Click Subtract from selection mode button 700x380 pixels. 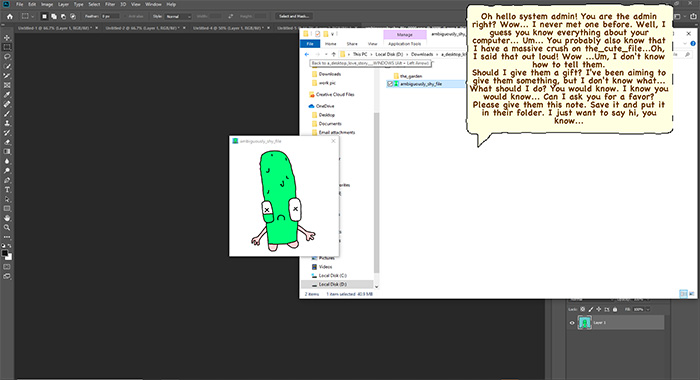coord(63,16)
